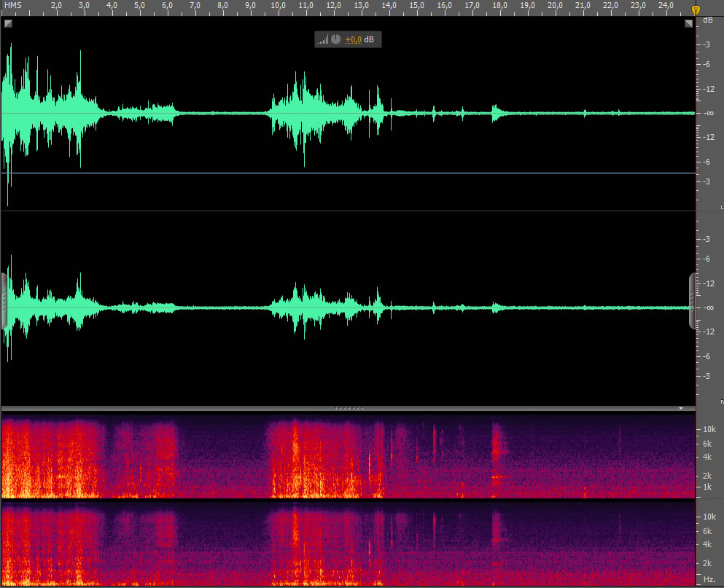
Task: Click the 8,0 mark on the time ruler
Action: tap(222, 6)
